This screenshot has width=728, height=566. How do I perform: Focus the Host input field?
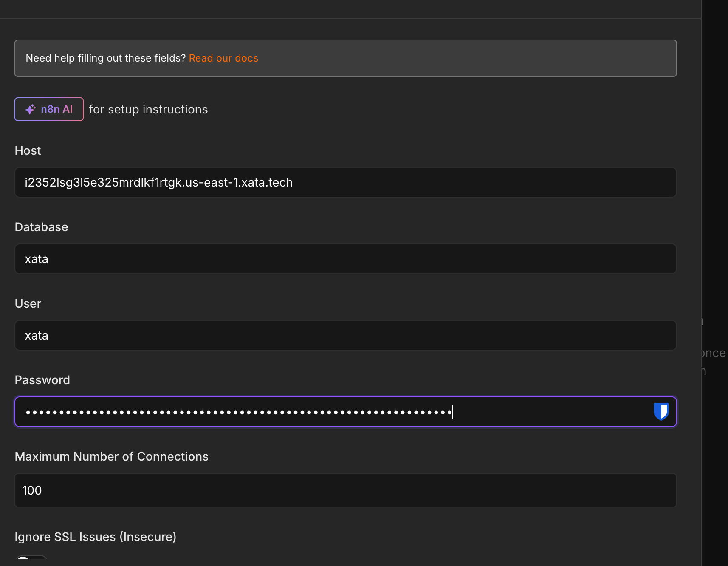click(x=345, y=182)
